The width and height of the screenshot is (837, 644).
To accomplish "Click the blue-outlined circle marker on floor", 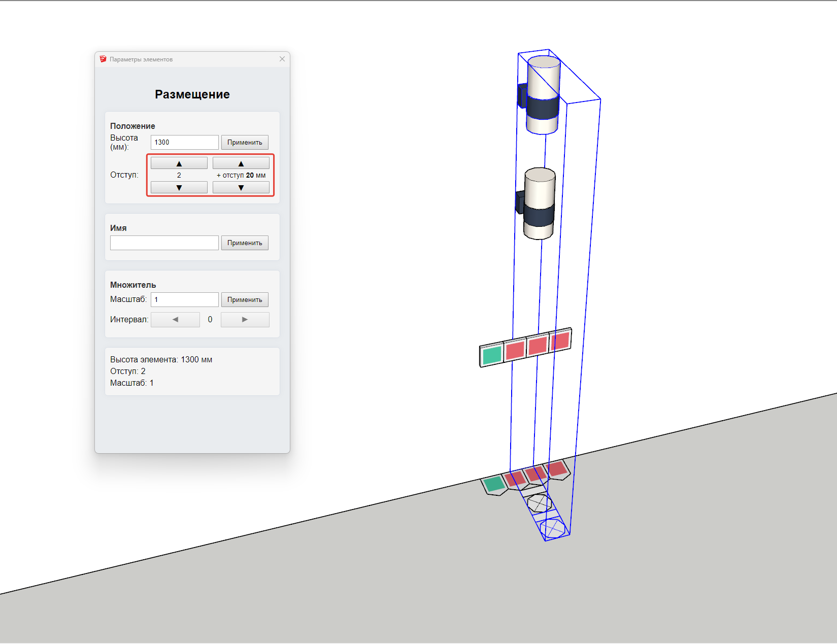I will click(552, 528).
